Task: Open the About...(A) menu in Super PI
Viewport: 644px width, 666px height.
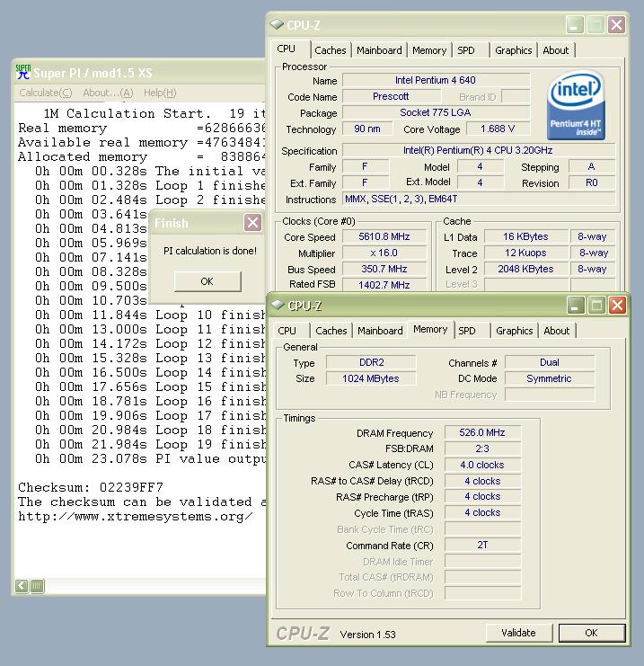Action: 108,93
